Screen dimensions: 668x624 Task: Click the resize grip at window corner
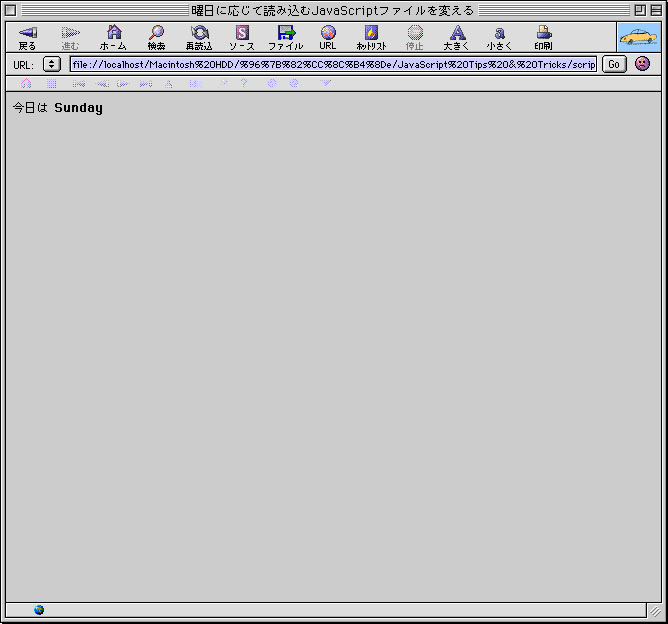click(655, 611)
